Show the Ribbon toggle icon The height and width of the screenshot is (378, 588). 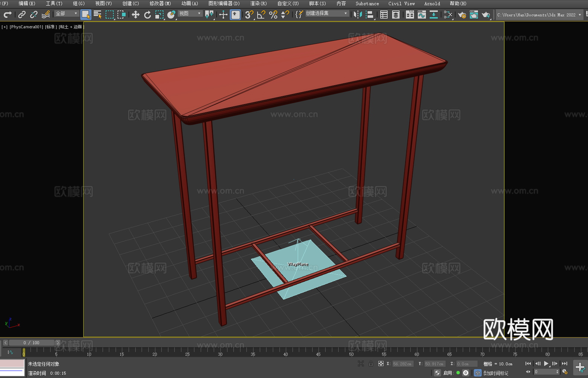410,15
